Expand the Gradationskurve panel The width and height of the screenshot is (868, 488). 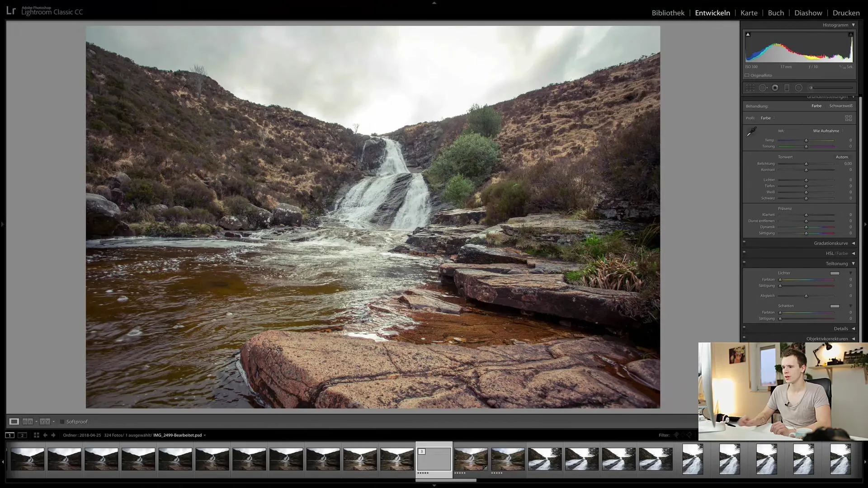pos(831,243)
